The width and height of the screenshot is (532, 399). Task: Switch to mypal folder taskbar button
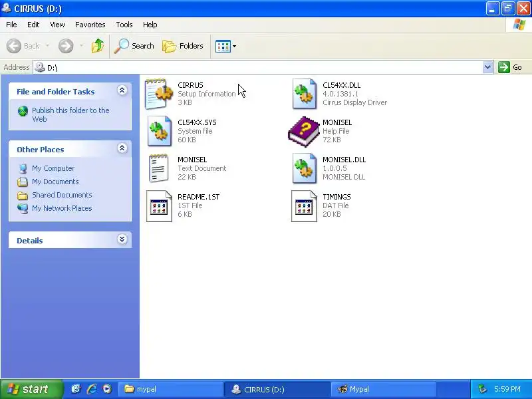[171, 389]
